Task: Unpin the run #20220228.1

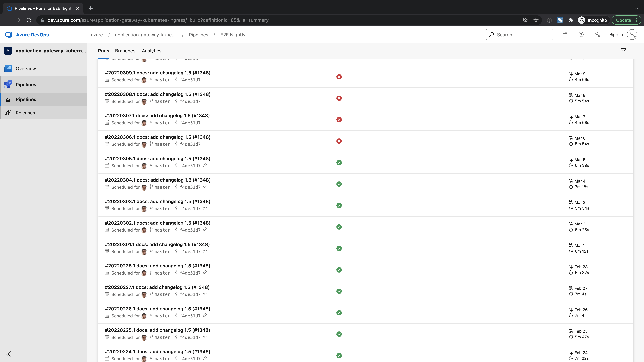Action: tap(205, 273)
